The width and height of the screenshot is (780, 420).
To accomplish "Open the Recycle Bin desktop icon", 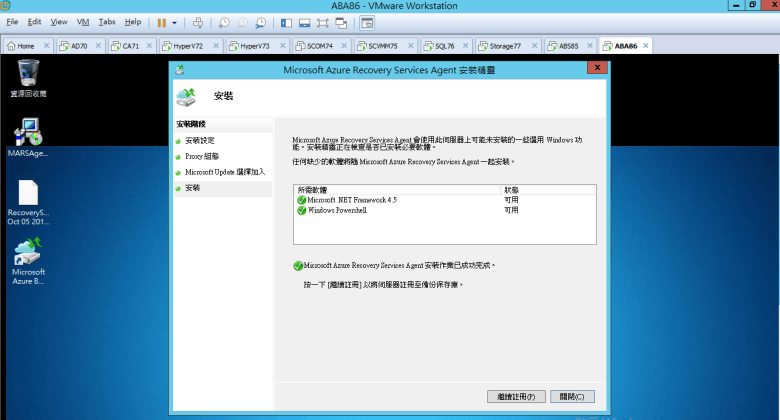I will (x=28, y=73).
